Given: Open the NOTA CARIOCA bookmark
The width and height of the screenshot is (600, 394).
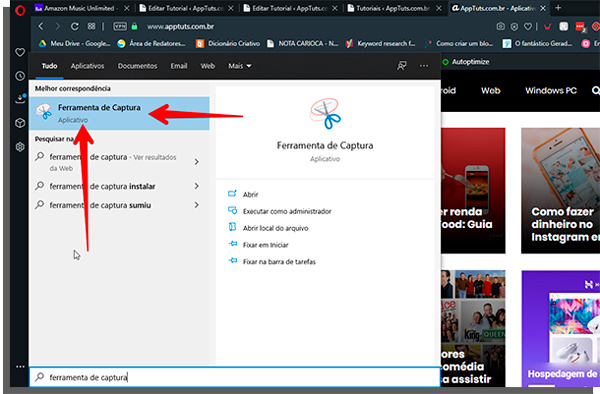Looking at the screenshot, I should pos(302,44).
